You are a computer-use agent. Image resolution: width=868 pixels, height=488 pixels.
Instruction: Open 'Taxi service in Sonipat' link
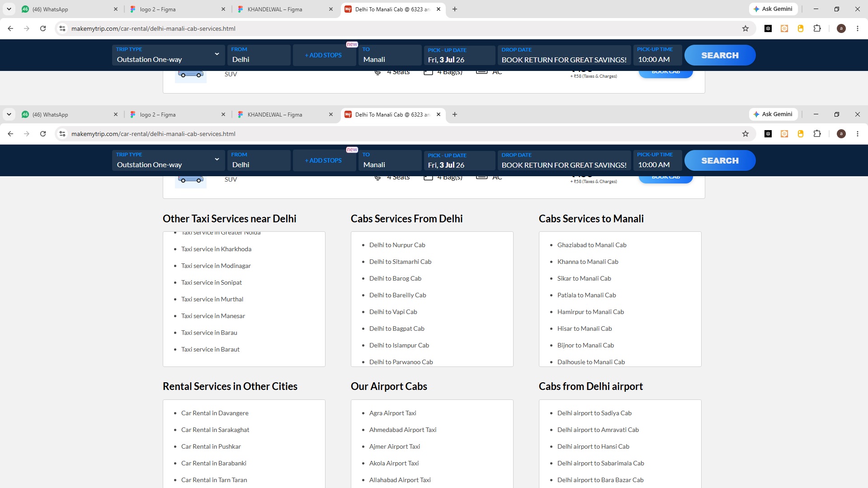pos(212,282)
